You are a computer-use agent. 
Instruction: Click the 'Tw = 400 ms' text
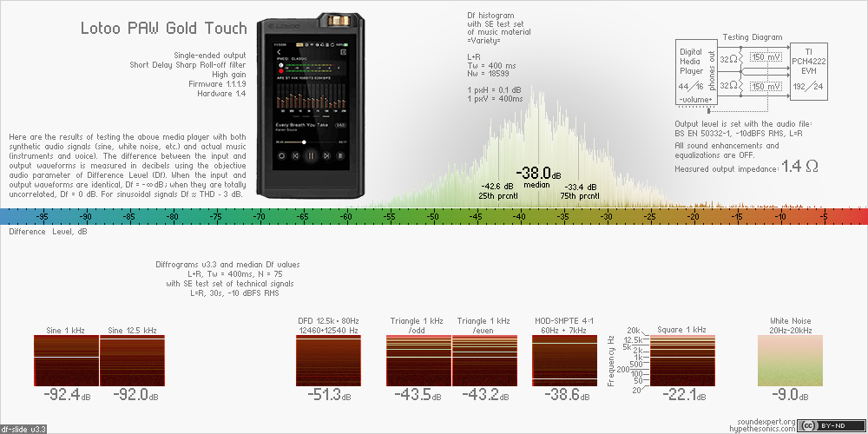(x=490, y=65)
